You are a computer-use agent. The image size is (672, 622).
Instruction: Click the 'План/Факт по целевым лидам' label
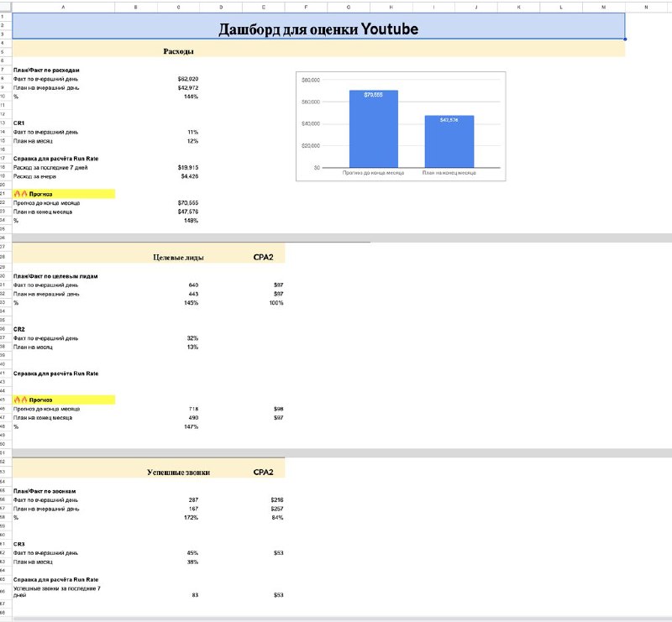point(55,276)
